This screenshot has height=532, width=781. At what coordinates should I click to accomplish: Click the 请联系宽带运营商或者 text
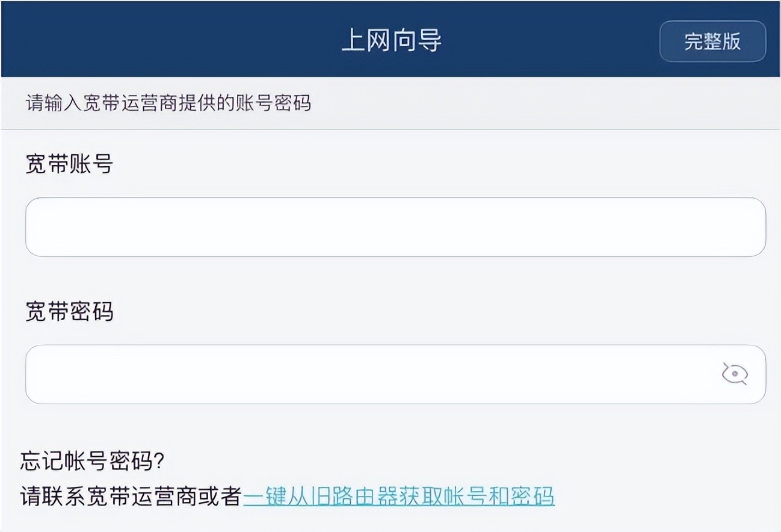click(x=131, y=497)
